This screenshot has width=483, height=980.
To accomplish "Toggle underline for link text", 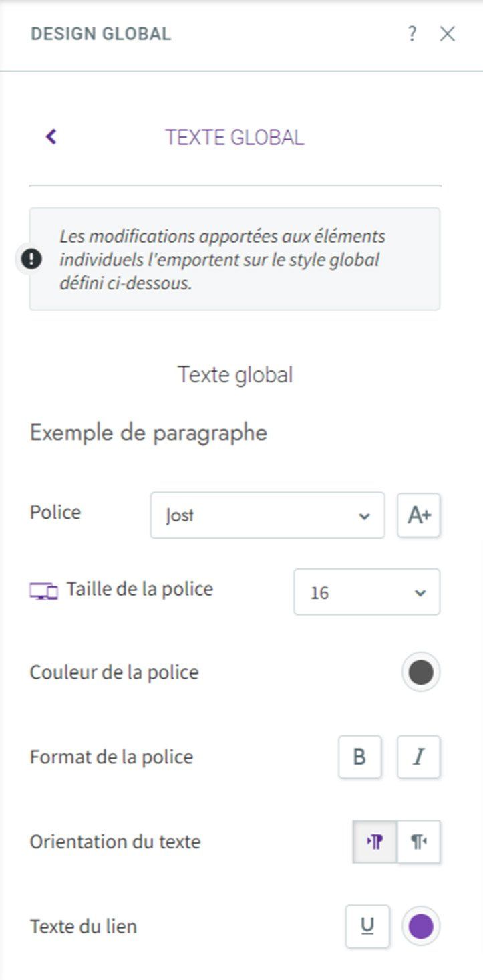I will coord(367,927).
